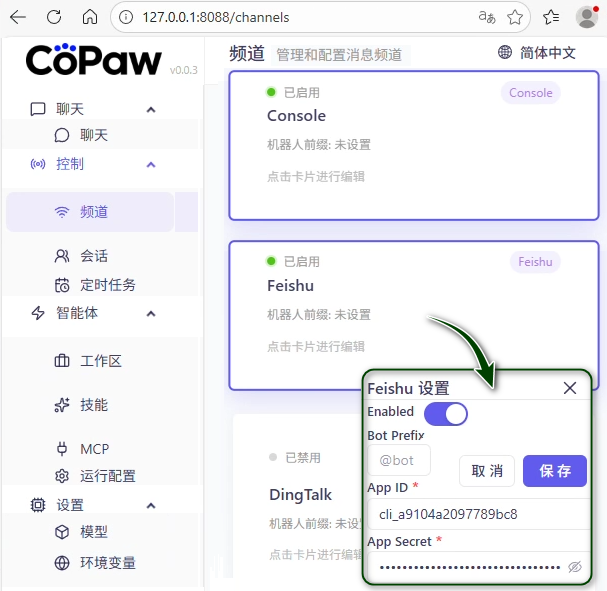Screen dimensions: 607x591
Task: Open the 工作区 menu item
Action: (101, 361)
